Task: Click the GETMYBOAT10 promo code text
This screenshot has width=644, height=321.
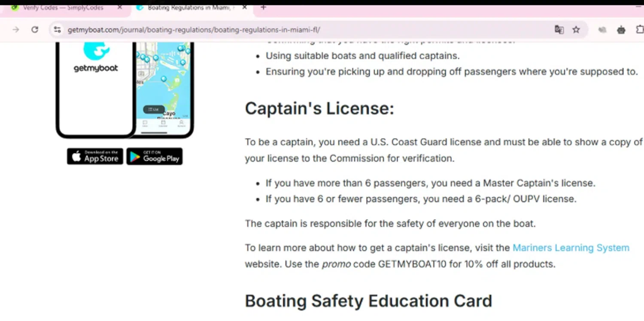Action: pyautogui.click(x=412, y=264)
